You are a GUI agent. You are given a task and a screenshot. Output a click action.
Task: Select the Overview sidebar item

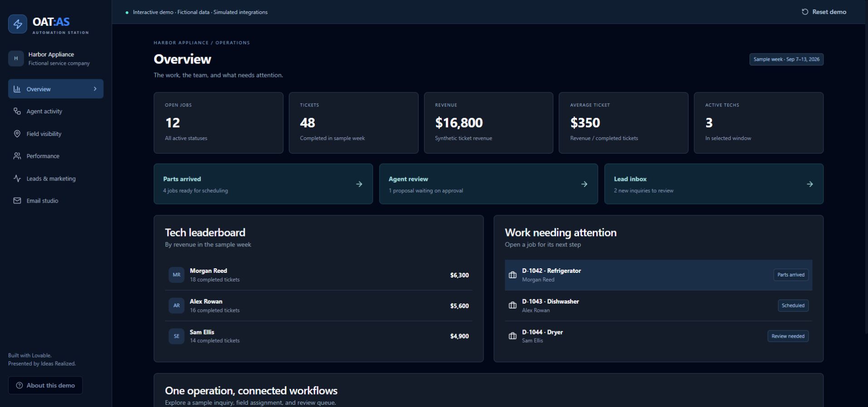pyautogui.click(x=56, y=89)
